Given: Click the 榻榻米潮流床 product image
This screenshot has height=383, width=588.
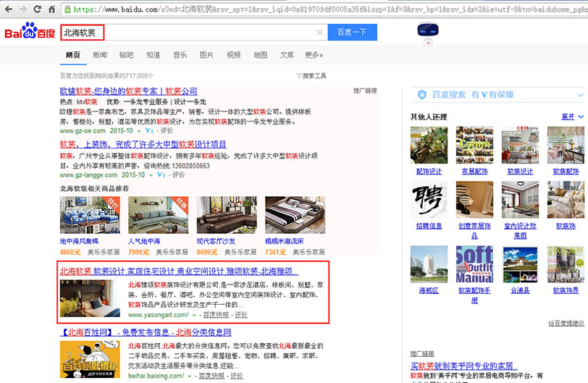Looking at the screenshot, I should (x=295, y=215).
